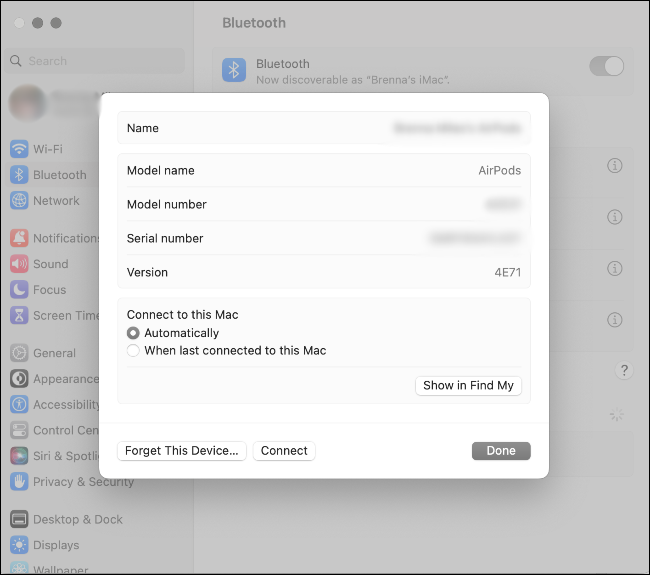
Task: Click the Focus moon icon
Action: pos(19,289)
